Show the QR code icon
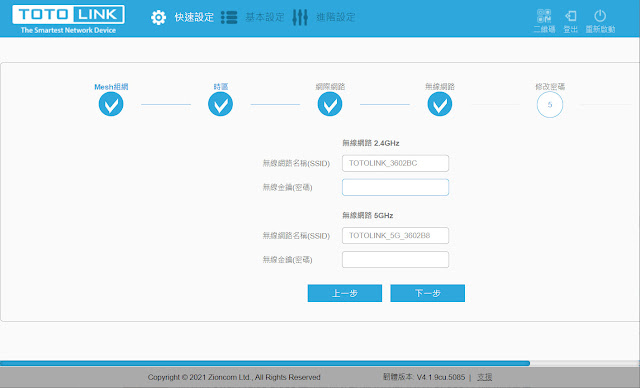 point(544,16)
